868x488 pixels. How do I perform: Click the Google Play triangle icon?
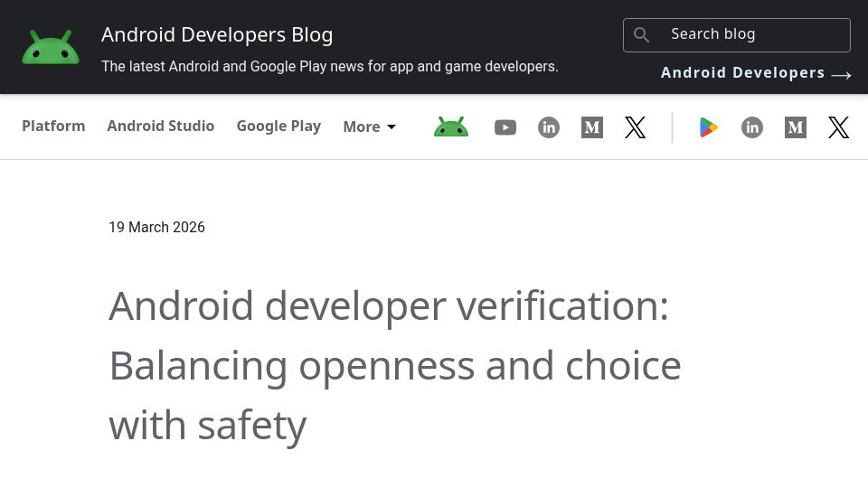point(709,127)
